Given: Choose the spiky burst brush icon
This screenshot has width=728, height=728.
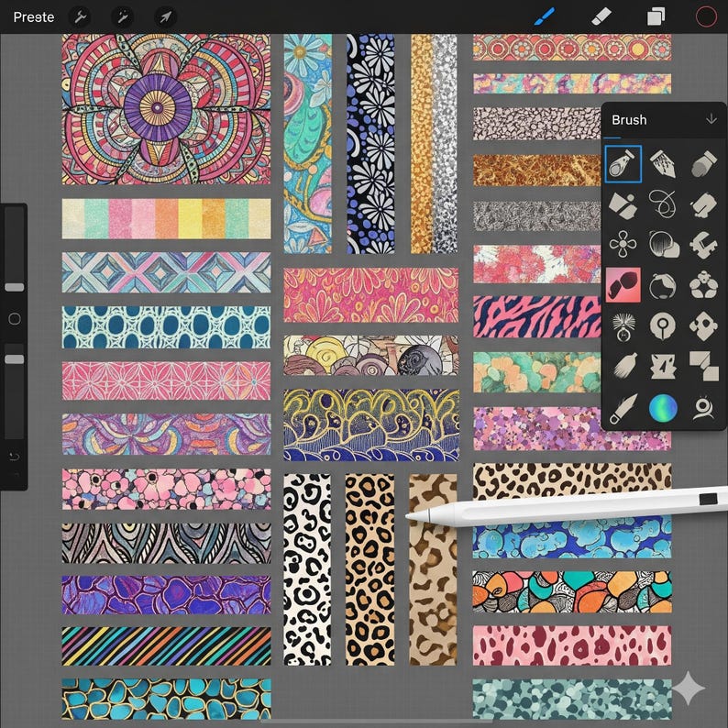Looking at the screenshot, I should pos(623,326).
